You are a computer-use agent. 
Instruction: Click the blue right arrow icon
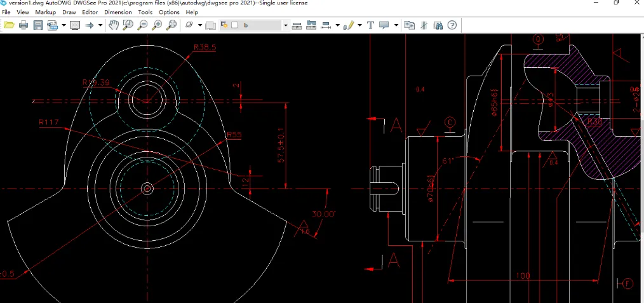(89, 25)
